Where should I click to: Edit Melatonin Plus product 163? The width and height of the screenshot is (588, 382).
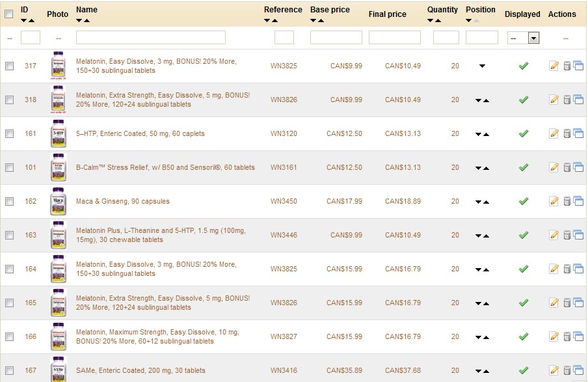[554, 235]
